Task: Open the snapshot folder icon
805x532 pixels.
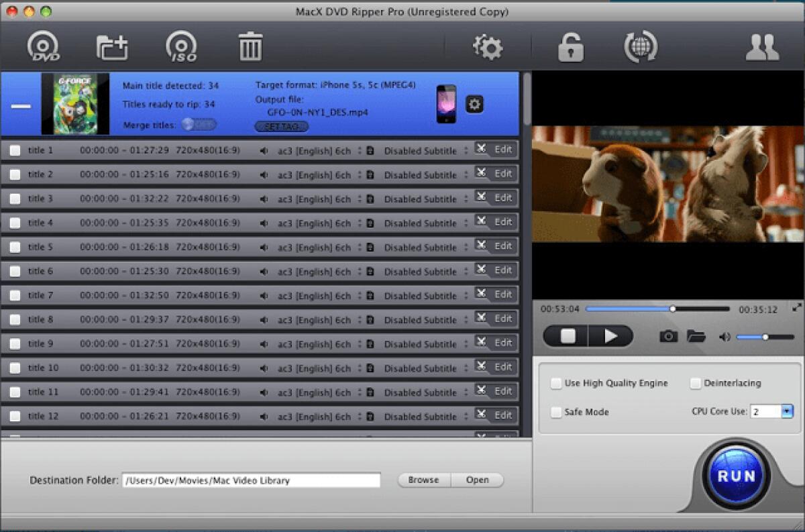Action: coord(695,336)
